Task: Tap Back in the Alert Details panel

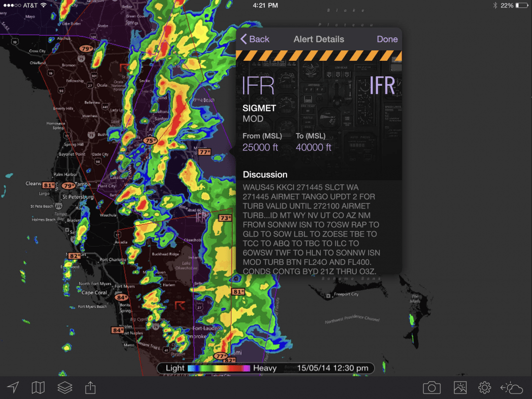Action: 256,39
